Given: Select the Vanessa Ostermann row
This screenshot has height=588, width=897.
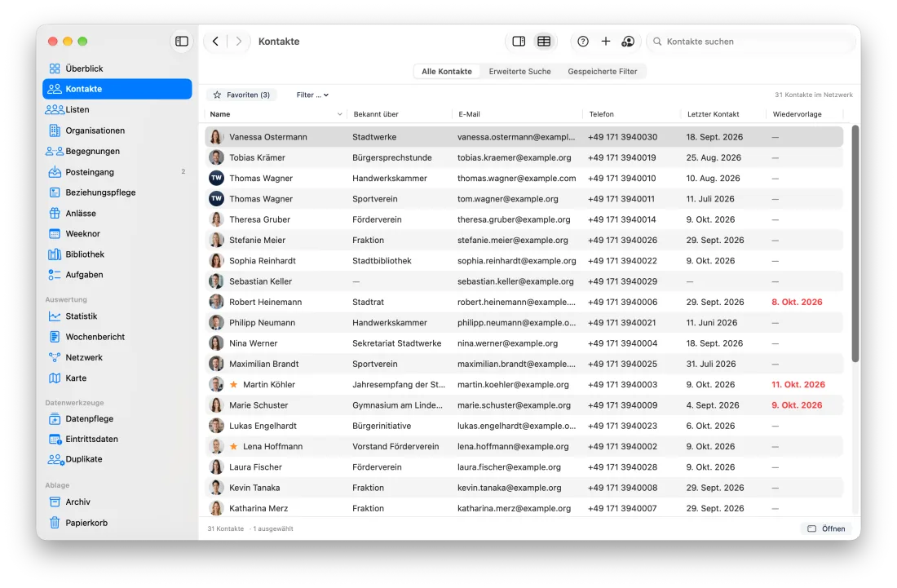Looking at the screenshot, I should (524, 137).
